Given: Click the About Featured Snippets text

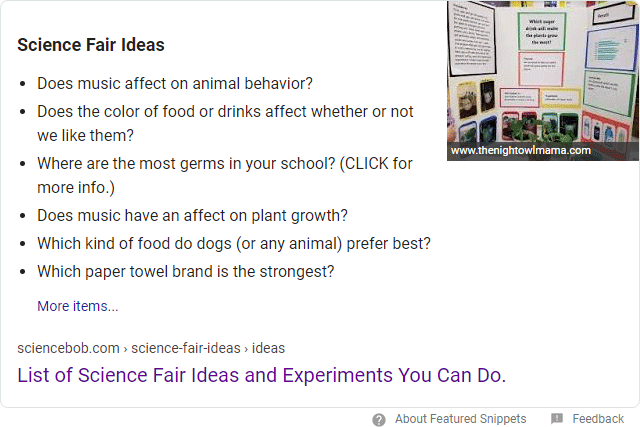Looking at the screenshot, I should point(460,419).
